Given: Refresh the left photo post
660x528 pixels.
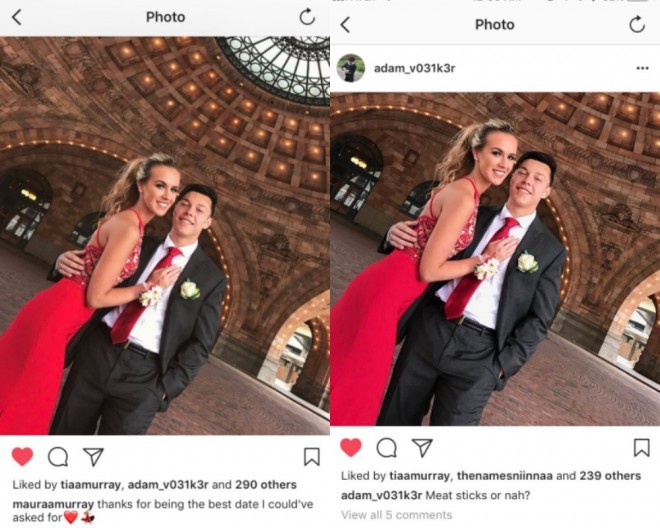Looking at the screenshot, I should 307,17.
